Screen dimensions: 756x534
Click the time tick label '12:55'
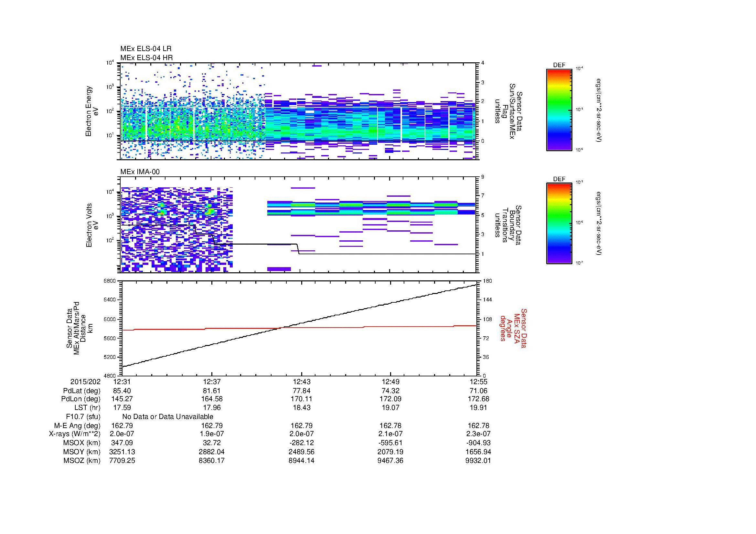(x=478, y=382)
